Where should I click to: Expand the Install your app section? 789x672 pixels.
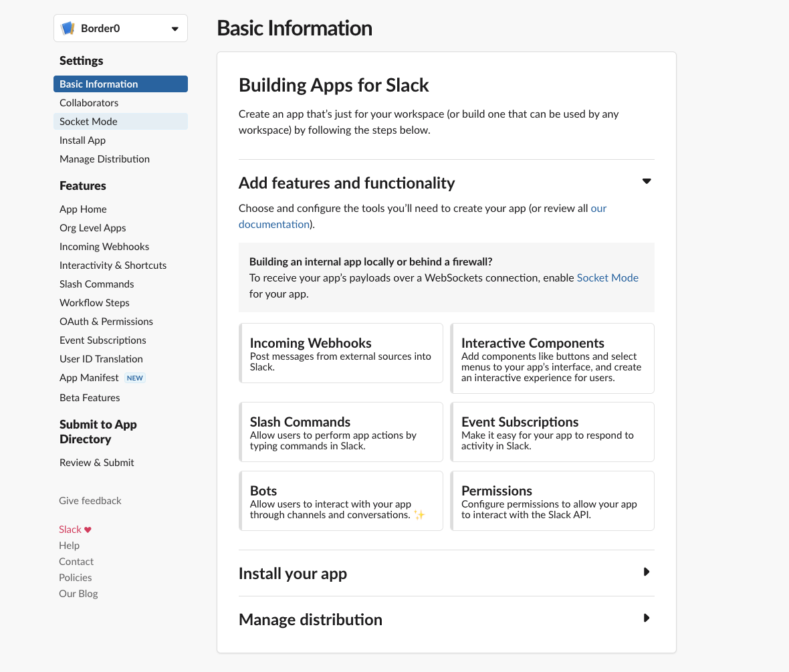coord(647,572)
